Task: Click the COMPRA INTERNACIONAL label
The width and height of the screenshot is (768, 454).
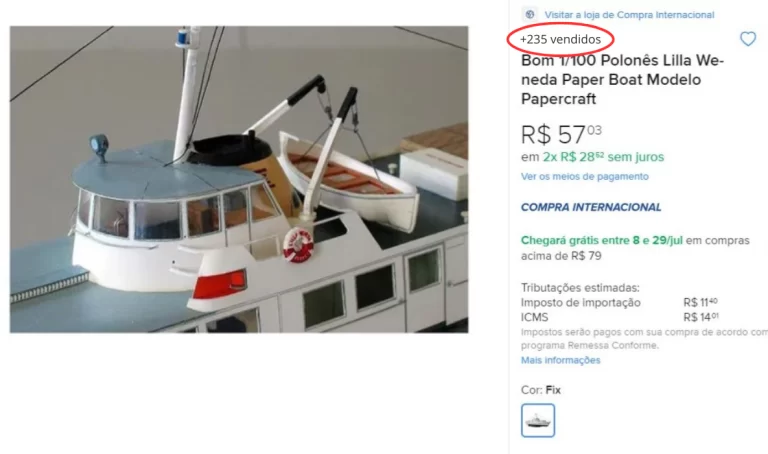Action: [591, 207]
